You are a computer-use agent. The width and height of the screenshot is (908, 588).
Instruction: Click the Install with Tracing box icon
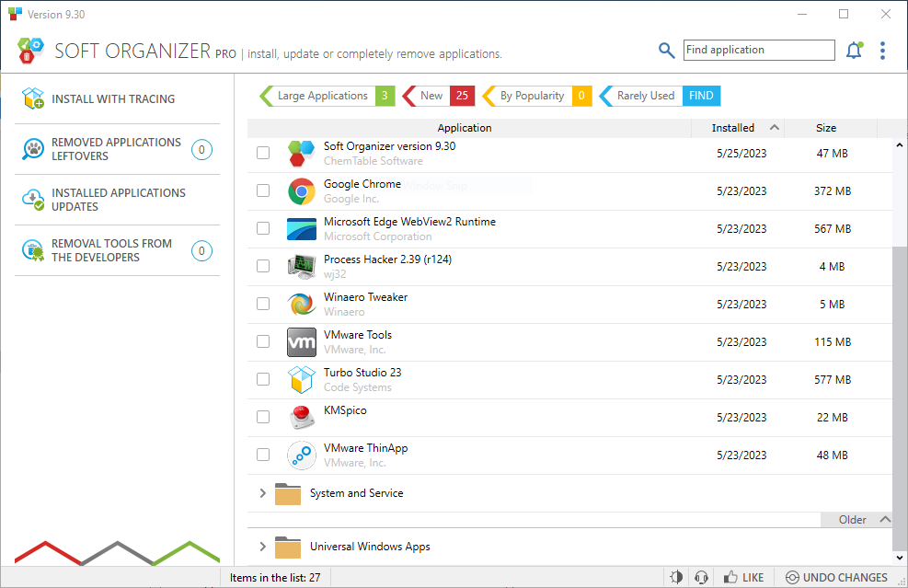[33, 98]
